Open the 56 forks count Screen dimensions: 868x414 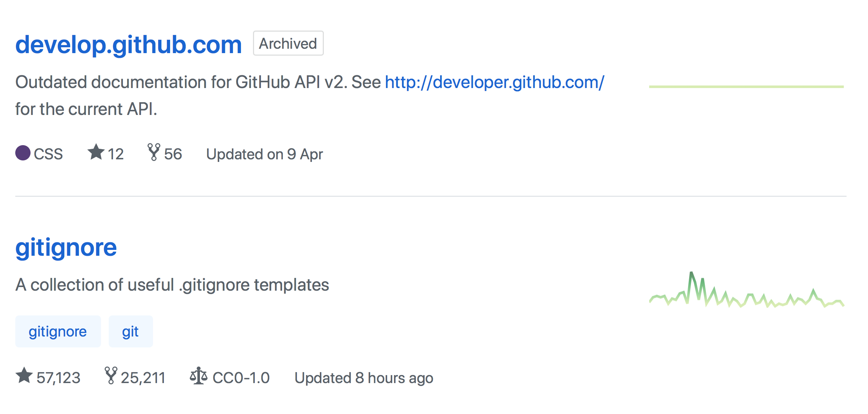click(x=173, y=154)
